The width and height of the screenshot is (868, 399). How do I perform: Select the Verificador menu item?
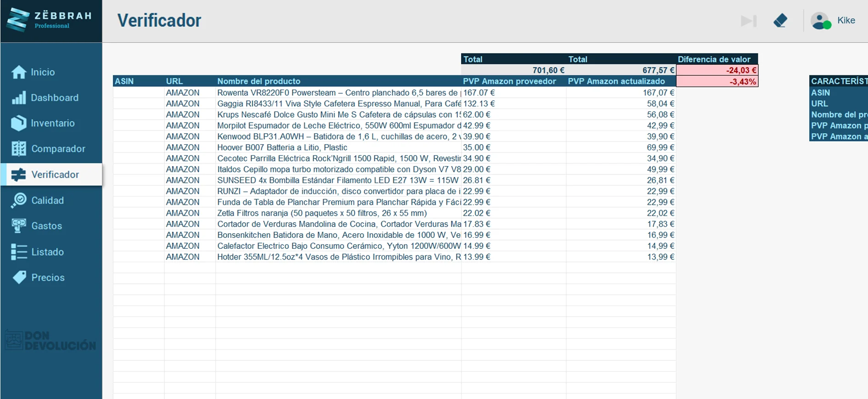click(55, 174)
